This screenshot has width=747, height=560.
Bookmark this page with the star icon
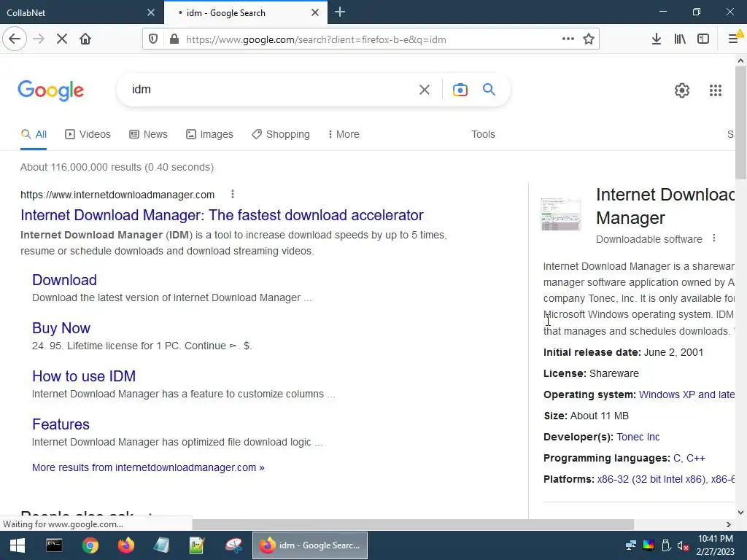(x=589, y=39)
